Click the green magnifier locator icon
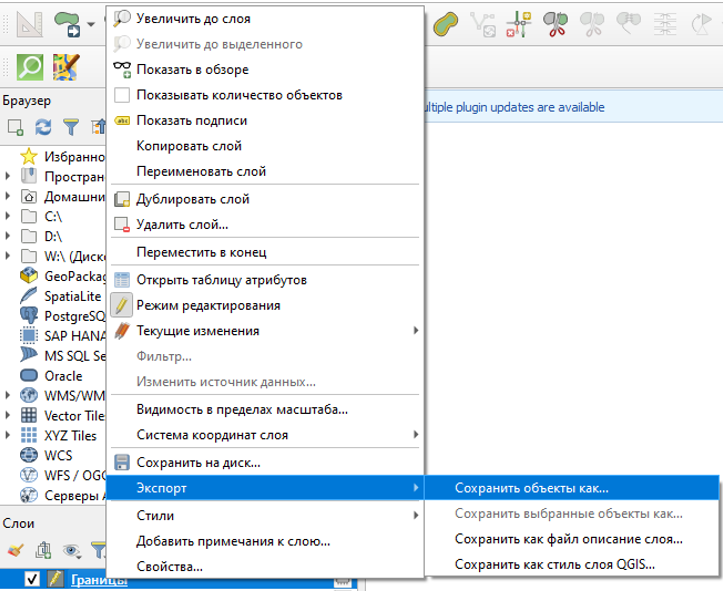 pyautogui.click(x=32, y=67)
